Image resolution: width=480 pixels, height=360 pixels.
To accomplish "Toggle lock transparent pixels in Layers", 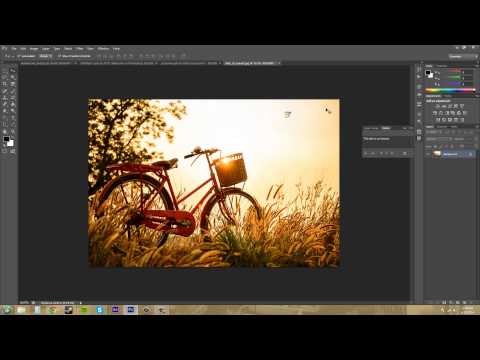I will coord(435,146).
